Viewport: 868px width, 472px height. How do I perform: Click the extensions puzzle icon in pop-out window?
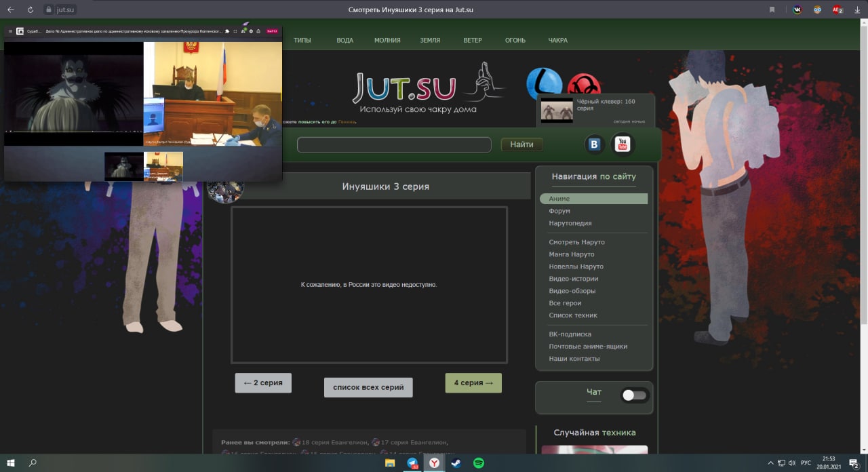tap(227, 31)
